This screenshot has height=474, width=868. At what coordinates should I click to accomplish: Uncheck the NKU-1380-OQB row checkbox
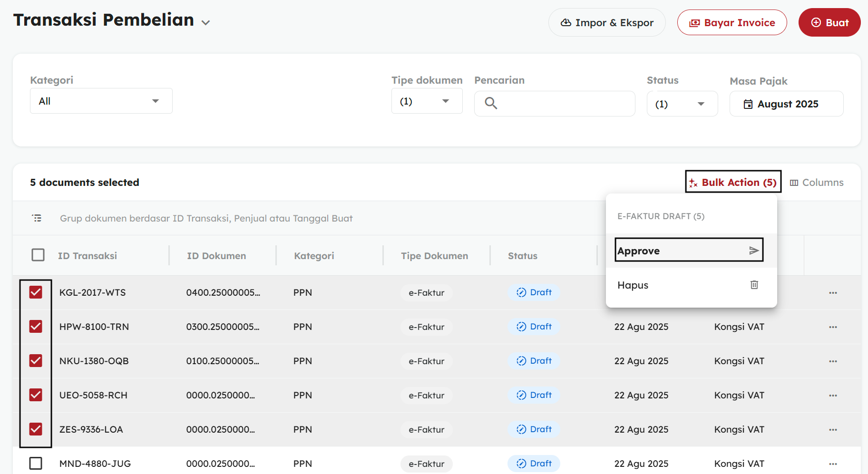click(36, 360)
